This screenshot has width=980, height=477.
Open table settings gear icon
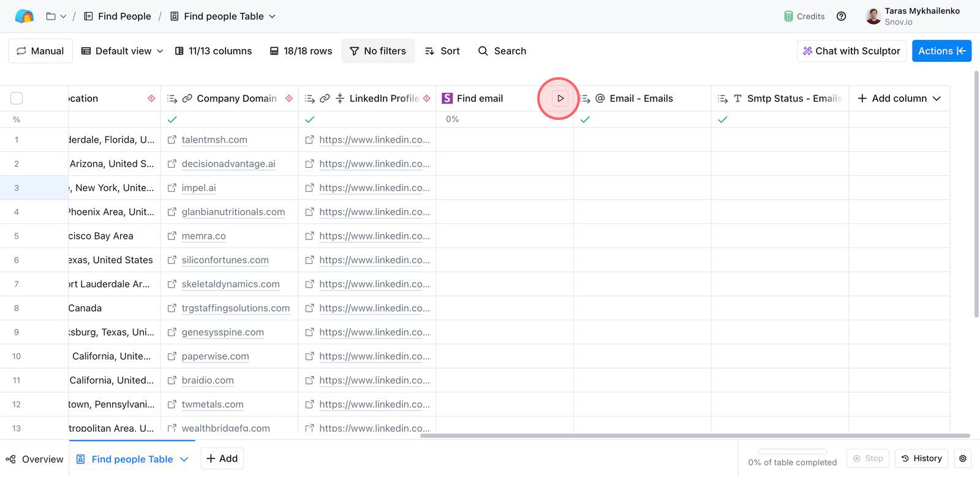click(963, 458)
